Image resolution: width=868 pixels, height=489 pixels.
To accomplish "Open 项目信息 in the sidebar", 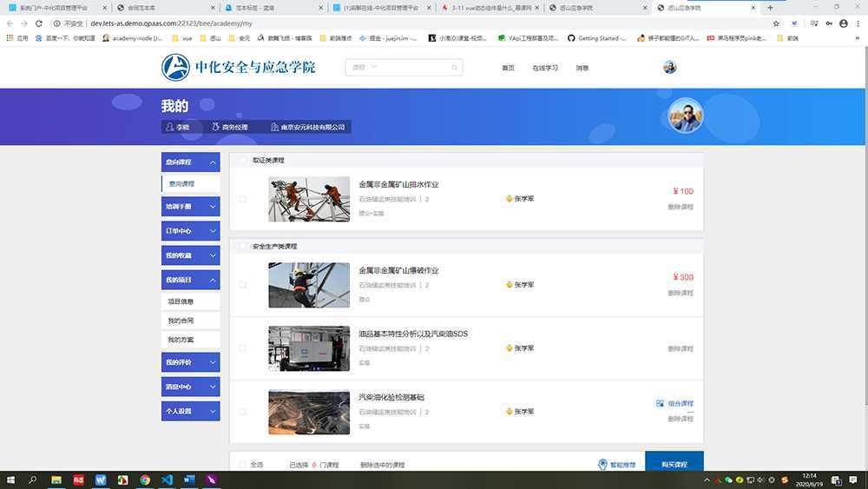I will click(x=181, y=301).
